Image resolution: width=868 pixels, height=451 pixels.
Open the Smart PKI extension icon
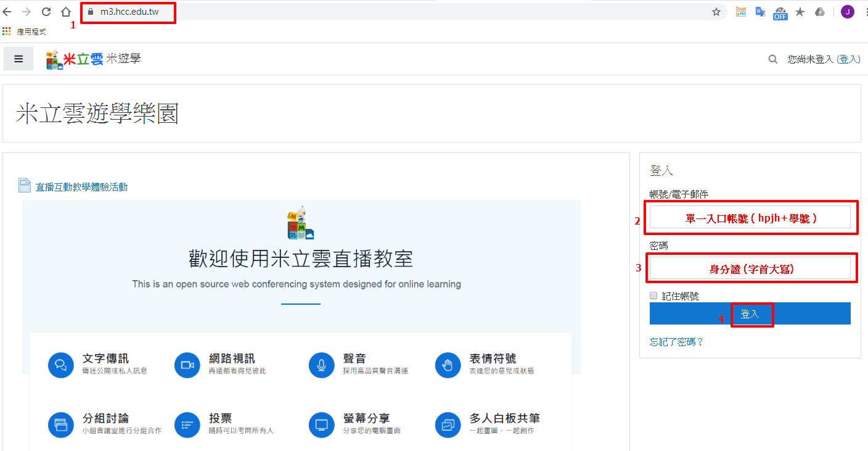click(741, 12)
